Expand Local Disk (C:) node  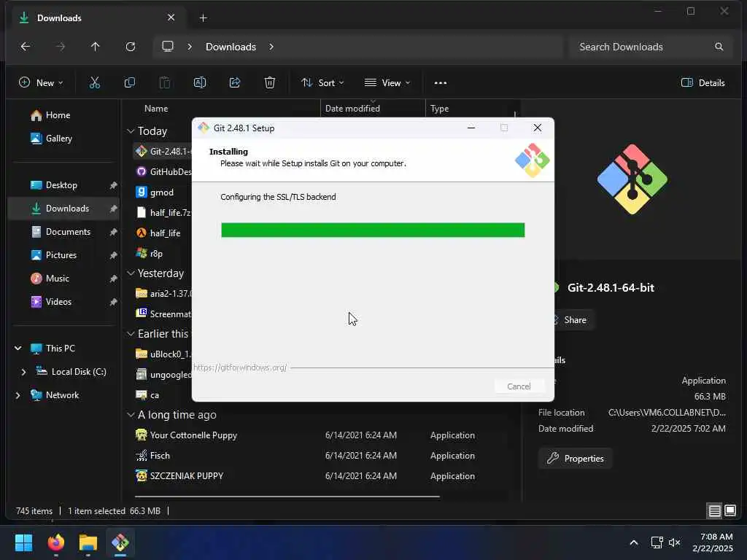(x=23, y=372)
